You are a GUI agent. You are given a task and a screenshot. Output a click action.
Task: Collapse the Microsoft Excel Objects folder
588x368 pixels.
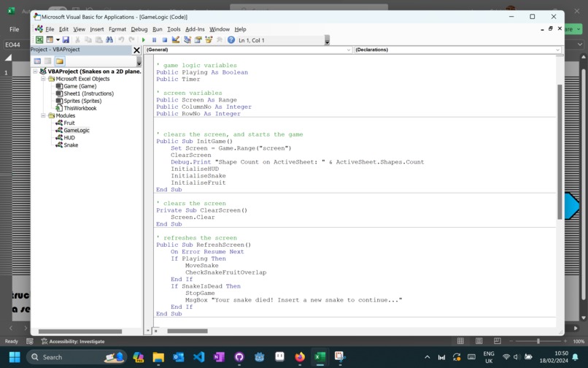[x=44, y=79]
